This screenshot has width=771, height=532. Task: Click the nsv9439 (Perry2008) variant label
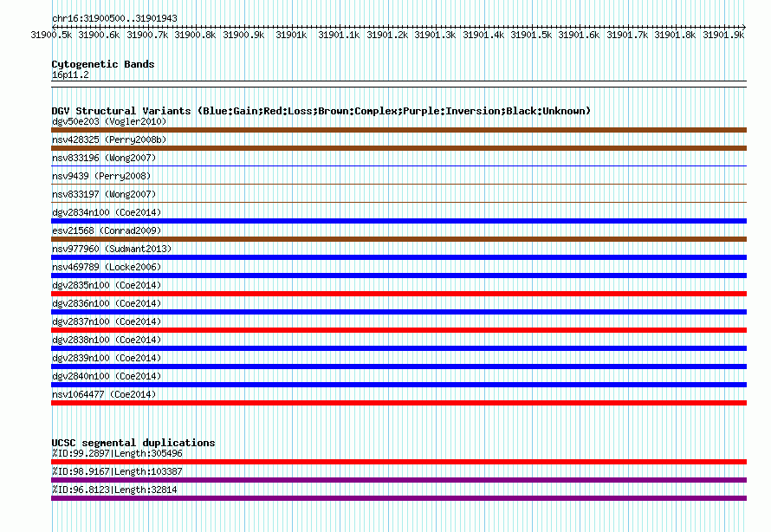tap(101, 176)
